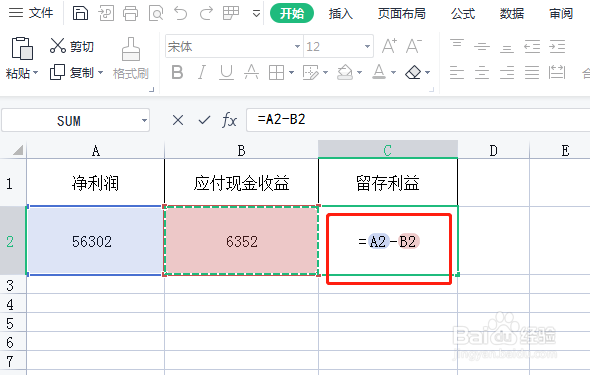The width and height of the screenshot is (590, 375).
Task: Open the clipboard group dialog launcher
Action: click(x=152, y=90)
